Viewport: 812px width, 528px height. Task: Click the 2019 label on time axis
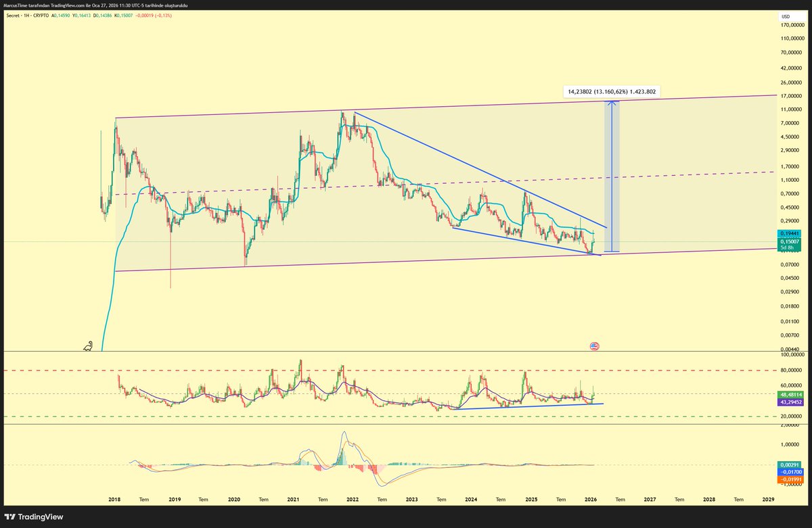point(175,499)
